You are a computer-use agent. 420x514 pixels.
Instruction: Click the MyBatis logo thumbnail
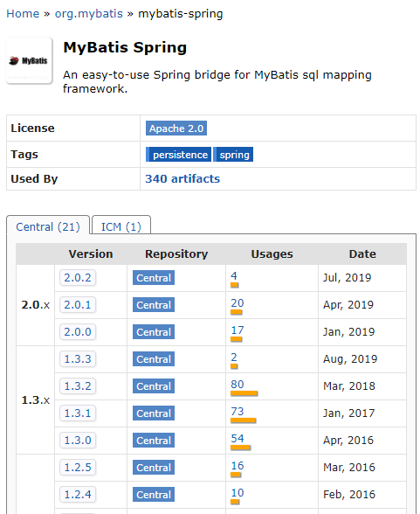click(29, 60)
